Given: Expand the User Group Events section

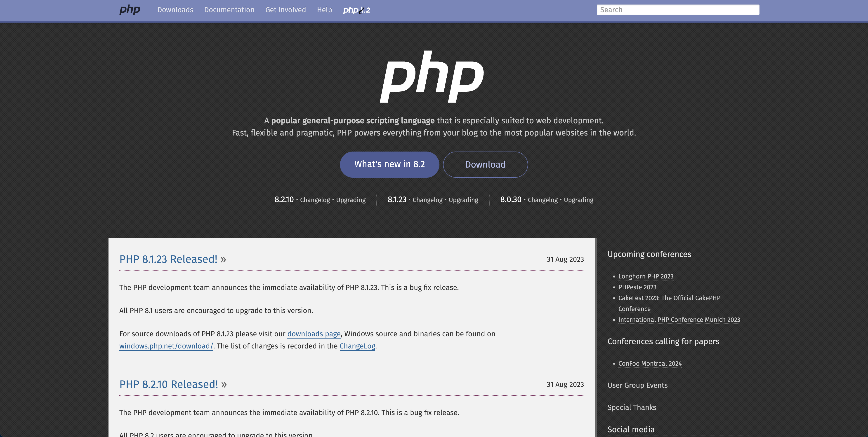Looking at the screenshot, I should coord(637,385).
